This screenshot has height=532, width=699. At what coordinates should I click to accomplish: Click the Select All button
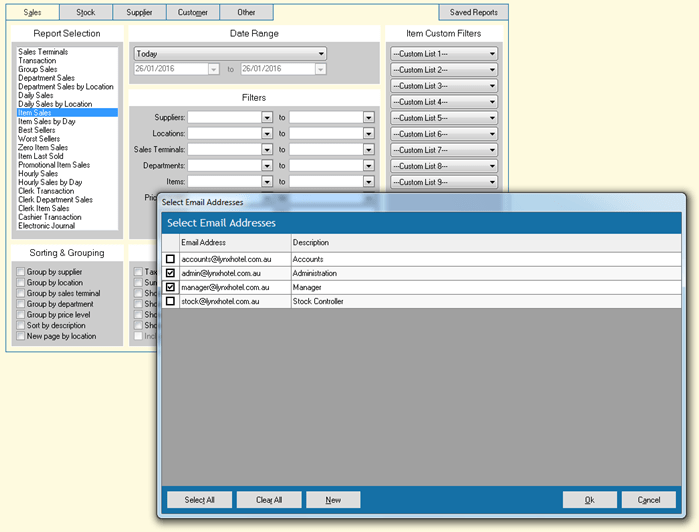click(199, 500)
